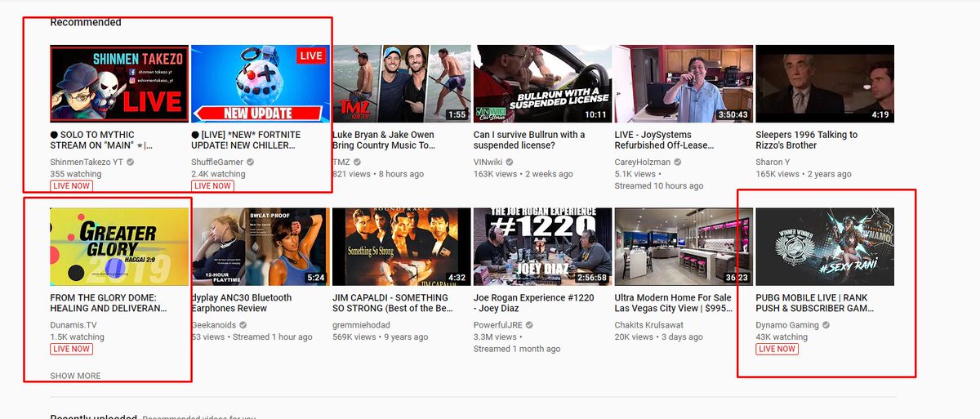This screenshot has height=419, width=980.
Task: Click LIVE NOW badge under ShinmenTakezo YT
Action: tap(71, 185)
